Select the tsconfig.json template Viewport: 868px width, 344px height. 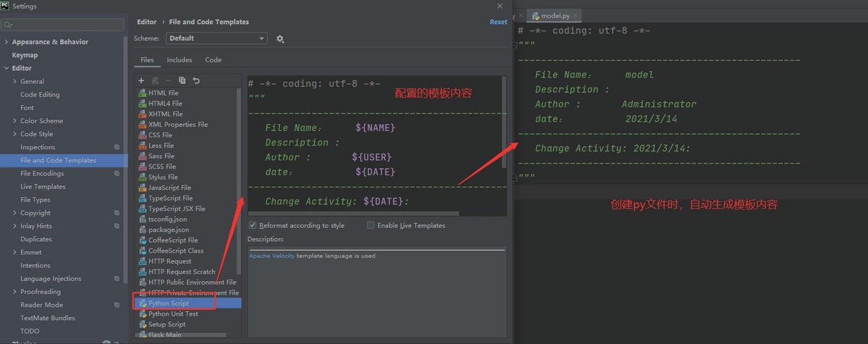click(168, 219)
